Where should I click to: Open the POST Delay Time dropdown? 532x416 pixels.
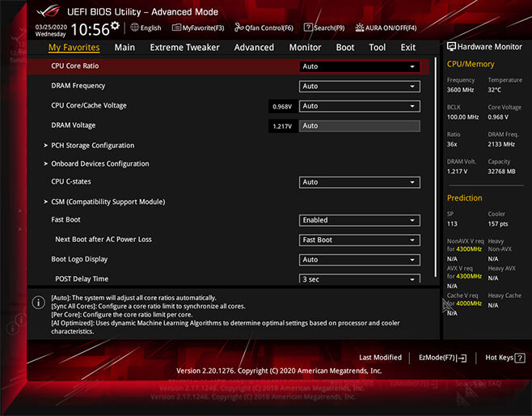[x=359, y=278]
